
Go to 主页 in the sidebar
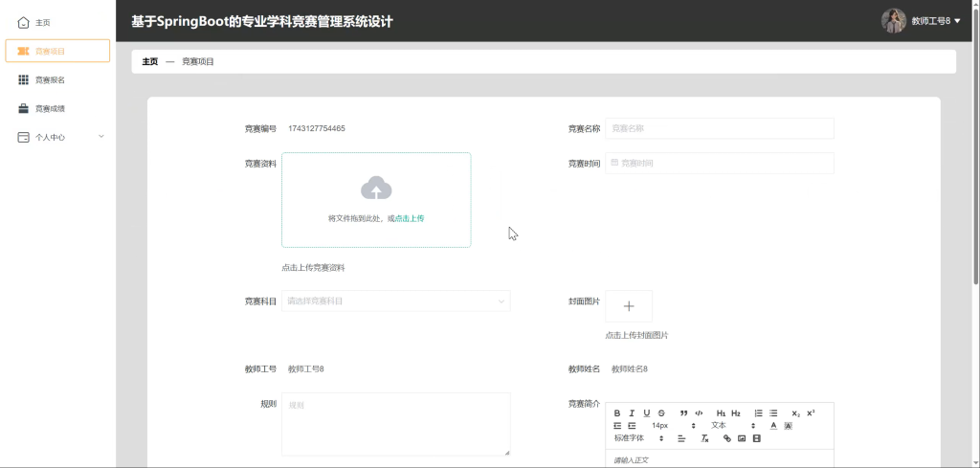point(58,23)
